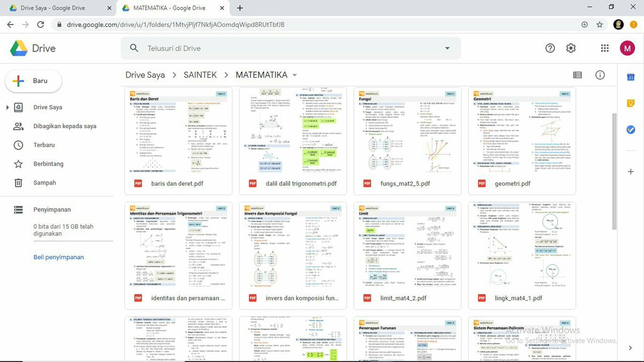Select identitas dan persamaan file name
The height and width of the screenshot is (362, 644).
pos(188,299)
